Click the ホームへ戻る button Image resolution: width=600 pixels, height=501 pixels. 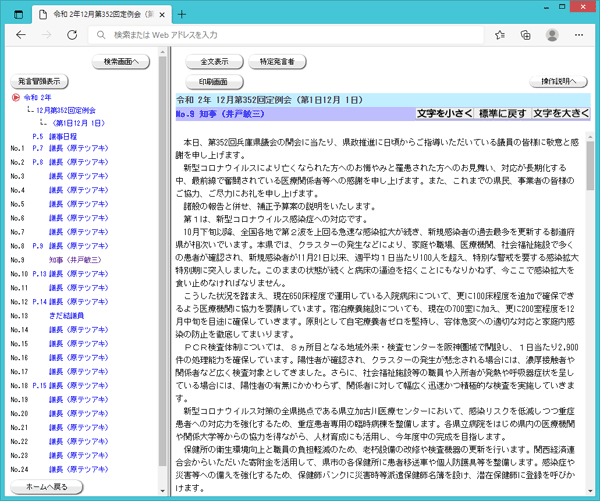click(x=46, y=486)
